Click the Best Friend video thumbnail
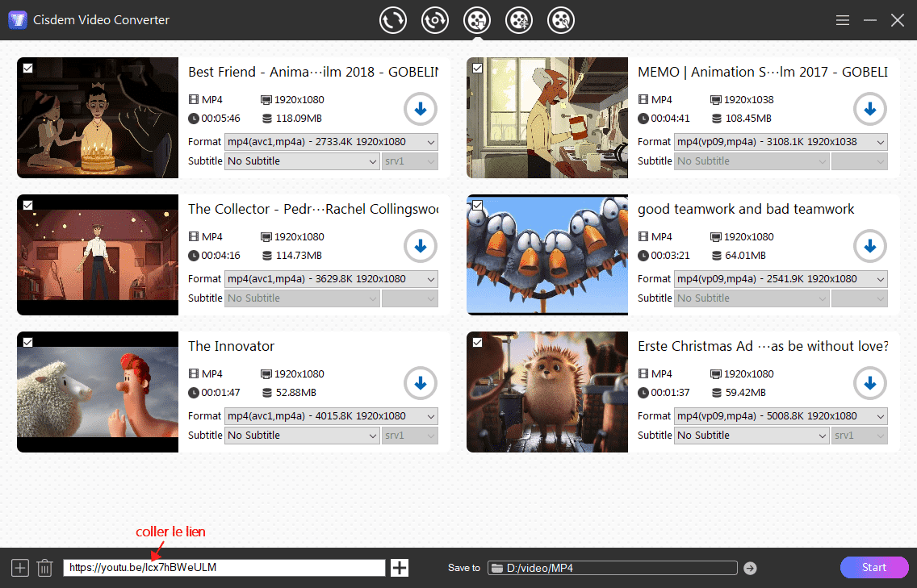This screenshot has width=917, height=588. point(98,118)
